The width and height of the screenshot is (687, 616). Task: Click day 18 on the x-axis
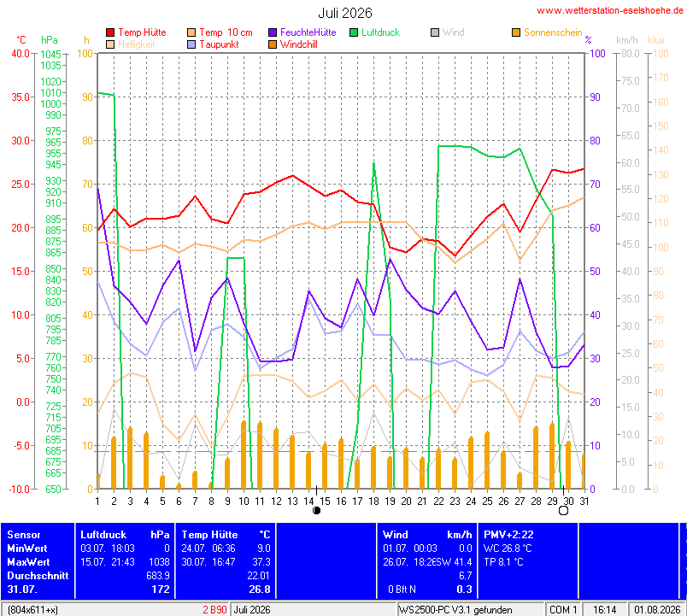tap(373, 502)
